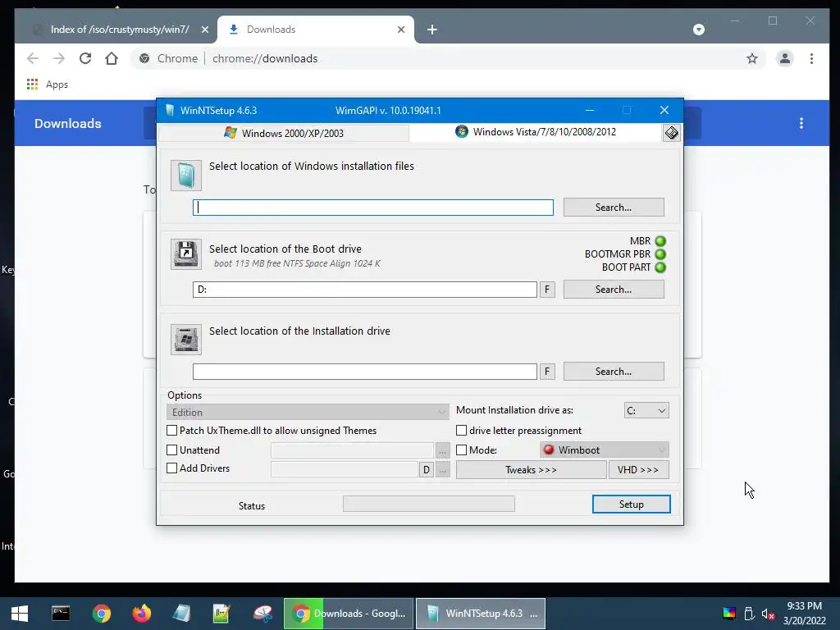Click the Chrome back arrow
Image resolution: width=840 pixels, height=630 pixels.
[x=33, y=58]
